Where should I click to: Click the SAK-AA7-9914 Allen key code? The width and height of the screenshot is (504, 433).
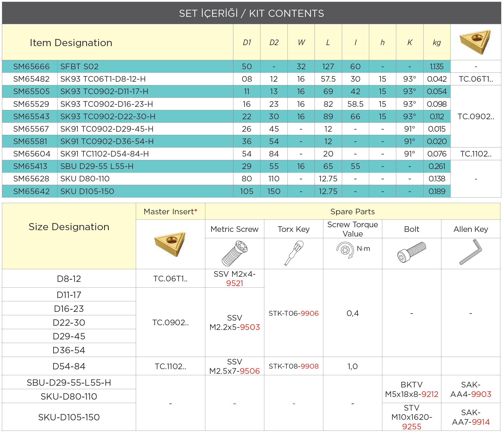click(x=471, y=417)
